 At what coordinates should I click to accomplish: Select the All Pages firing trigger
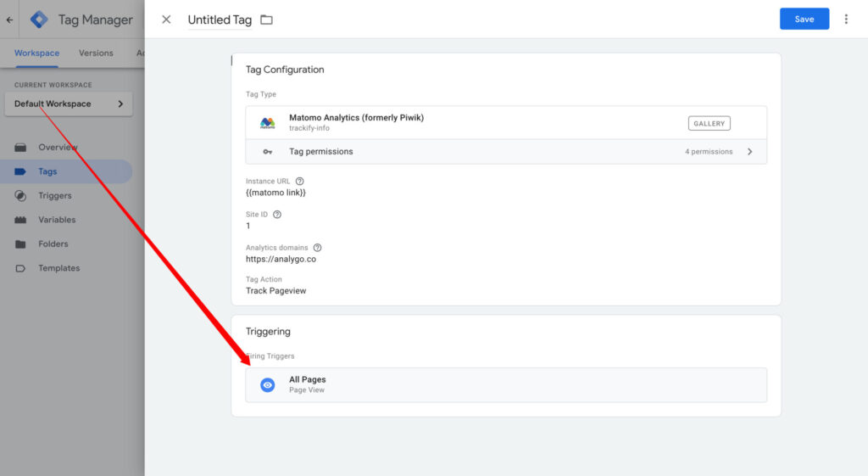point(505,385)
